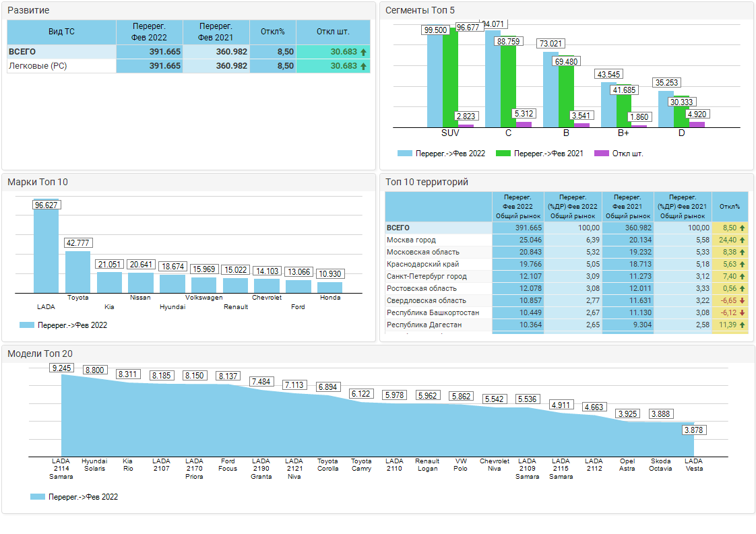The image size is (756, 534).
Task: Click the Honda bar labeled 10.930
Action: click(329, 288)
